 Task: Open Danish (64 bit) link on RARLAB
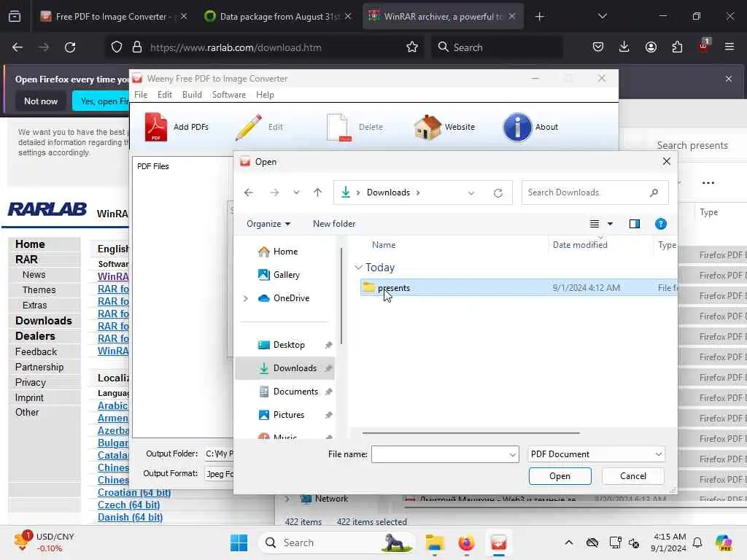click(x=130, y=518)
